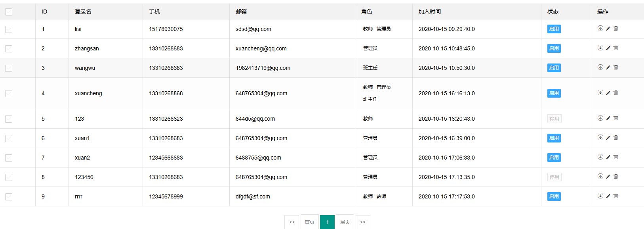Image resolution: width=644 pixels, height=229 pixels.
Task: Delete user xuancheng using the trash icon
Action: (616, 93)
